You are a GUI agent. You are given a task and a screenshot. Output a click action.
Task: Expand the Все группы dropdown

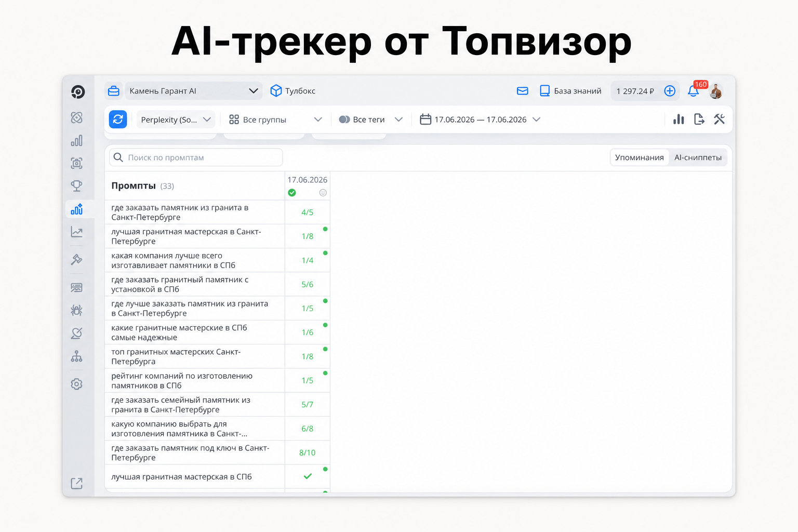[276, 119]
